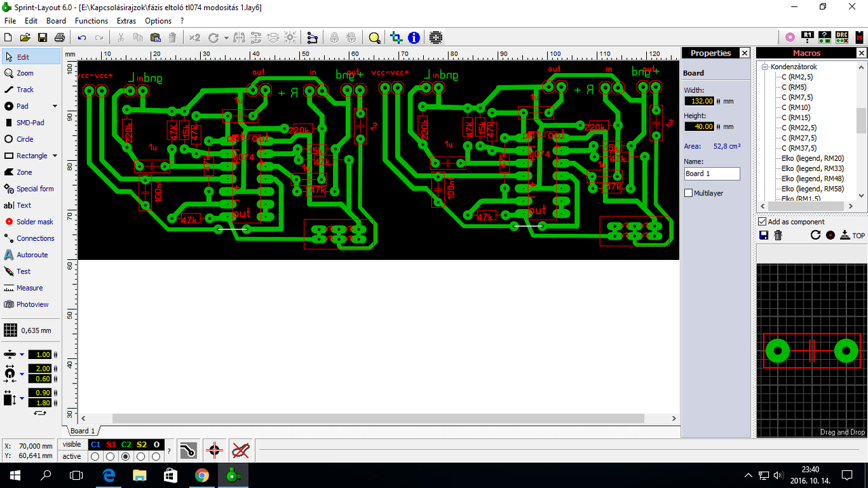
Task: Set S1 as the active layer
Action: click(111, 457)
